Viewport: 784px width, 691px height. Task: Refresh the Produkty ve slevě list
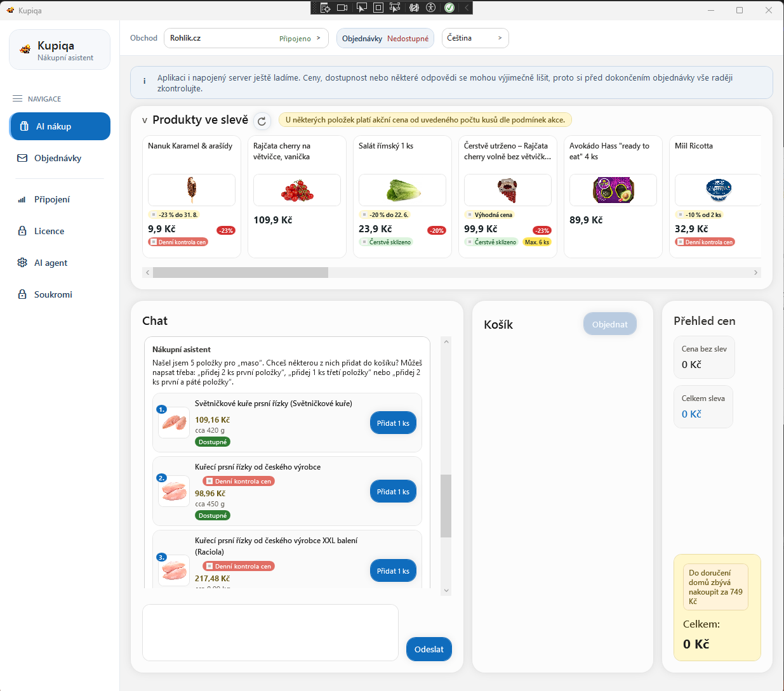(x=262, y=121)
